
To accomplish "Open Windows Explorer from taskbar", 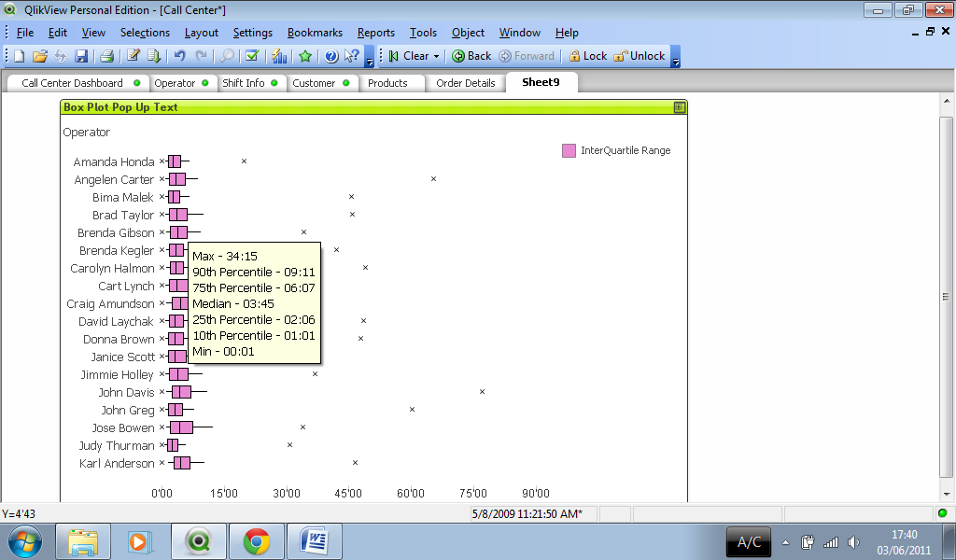I will (83, 541).
